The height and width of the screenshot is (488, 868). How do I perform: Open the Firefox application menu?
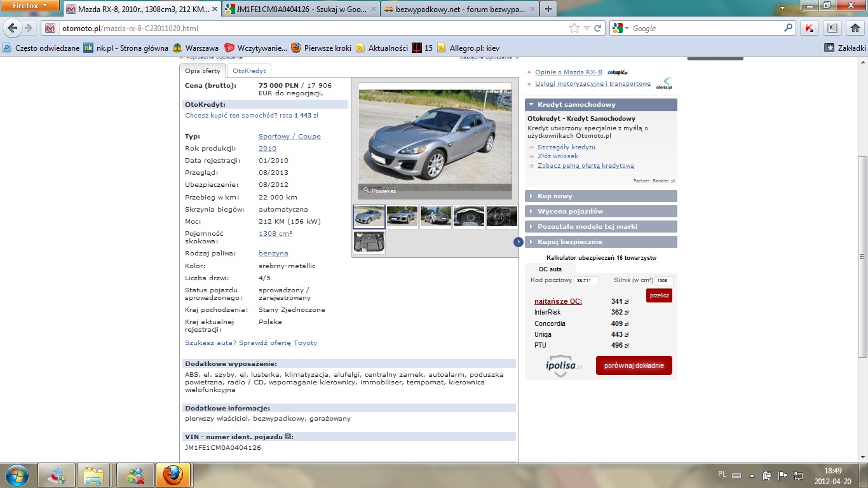pyautogui.click(x=30, y=6)
